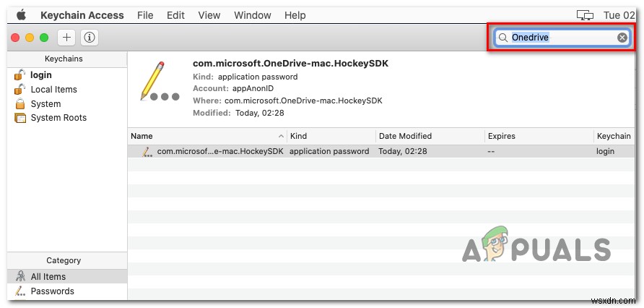
Task: Open the Keychain Access application menu
Action: pyautogui.click(x=82, y=15)
